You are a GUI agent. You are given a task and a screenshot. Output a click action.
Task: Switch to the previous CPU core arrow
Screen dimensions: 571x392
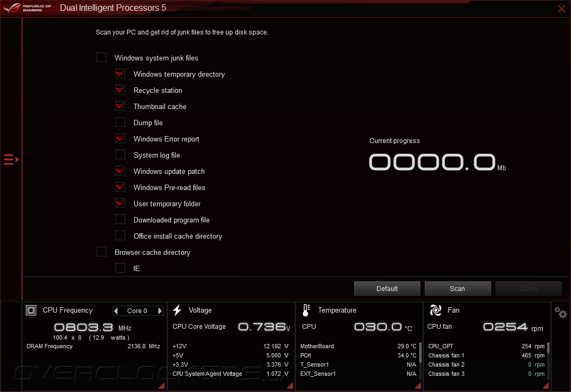click(116, 311)
